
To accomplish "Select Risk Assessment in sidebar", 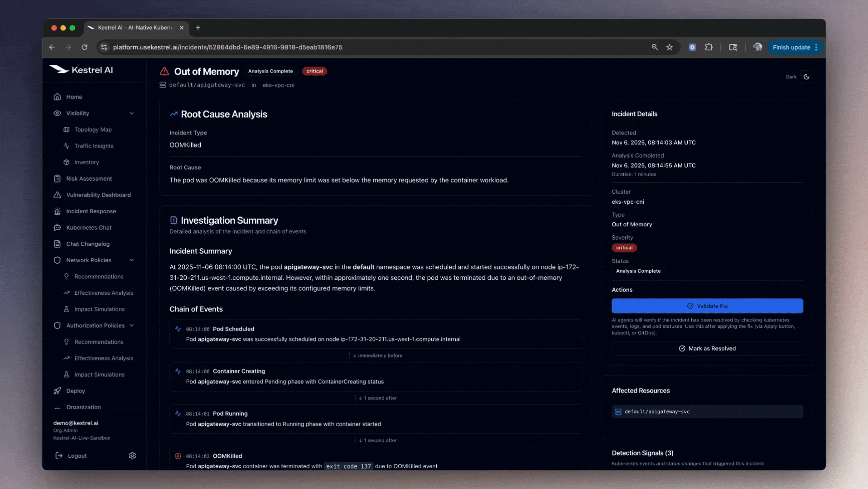I will tap(89, 178).
